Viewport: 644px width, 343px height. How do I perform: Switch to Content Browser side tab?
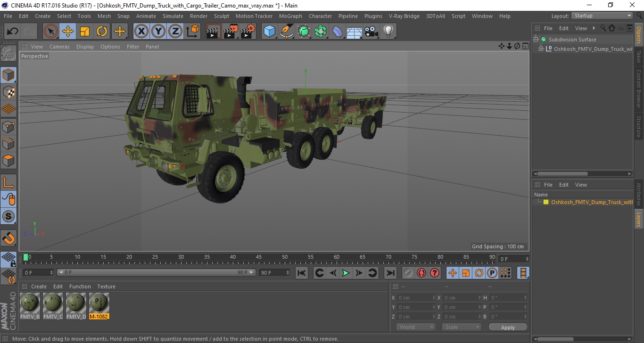coord(639,89)
